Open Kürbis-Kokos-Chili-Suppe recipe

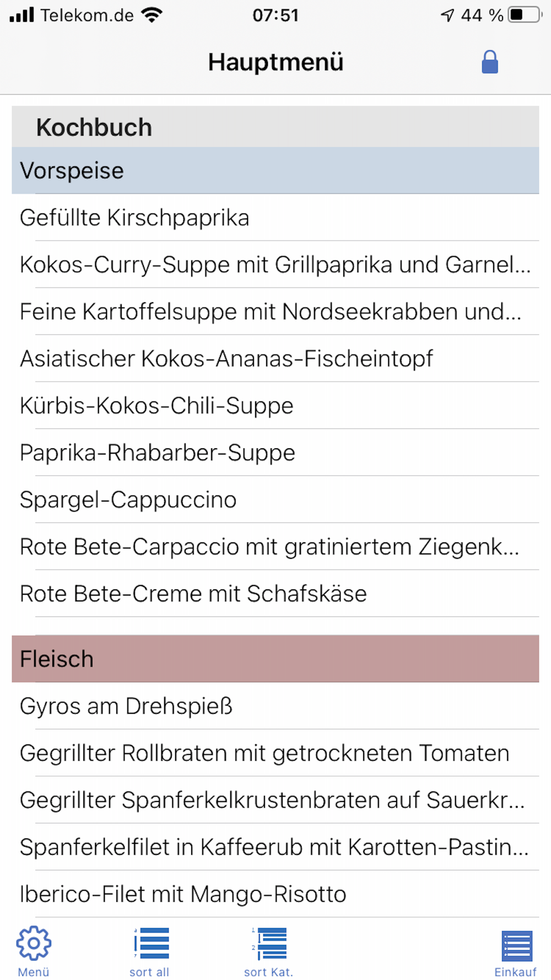tap(275, 405)
